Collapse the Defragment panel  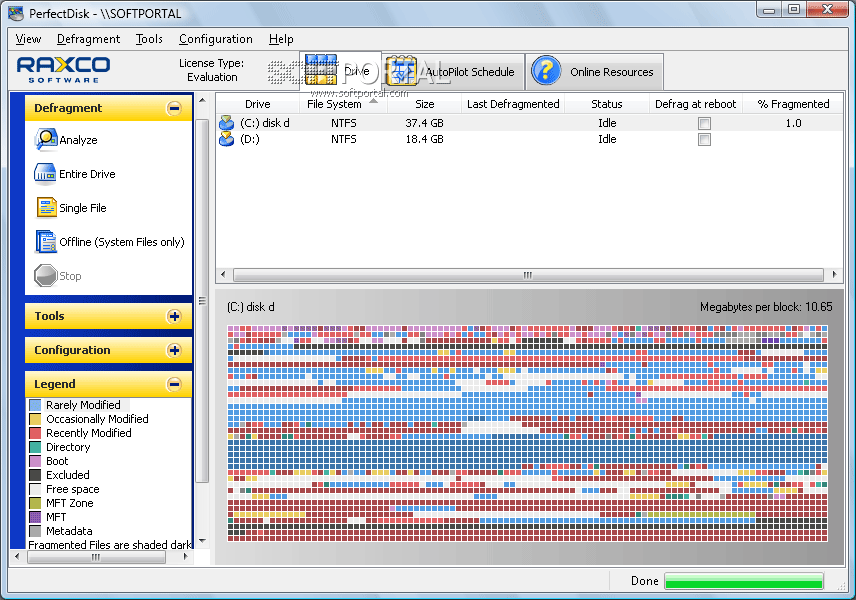[x=174, y=108]
